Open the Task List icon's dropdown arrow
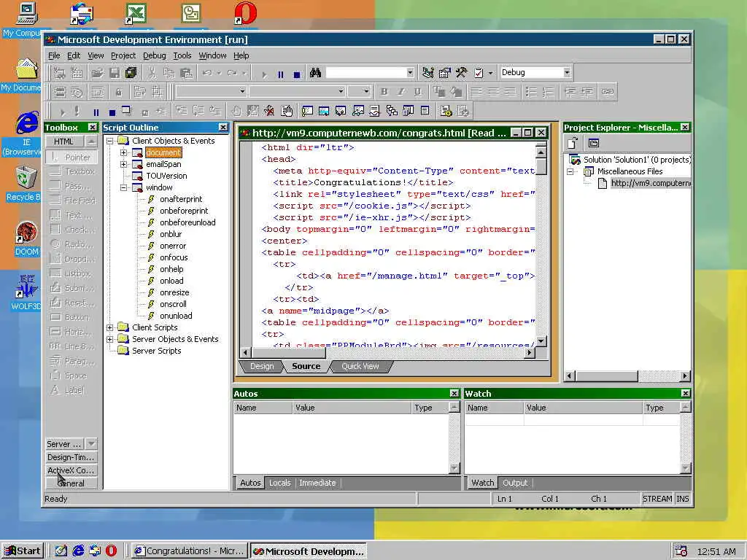 pyautogui.click(x=490, y=73)
